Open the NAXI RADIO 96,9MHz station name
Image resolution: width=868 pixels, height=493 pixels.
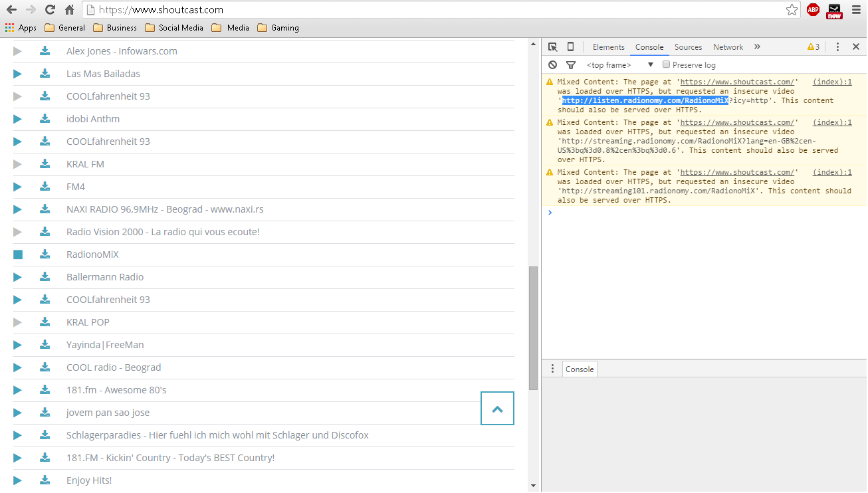pyautogui.click(x=165, y=209)
